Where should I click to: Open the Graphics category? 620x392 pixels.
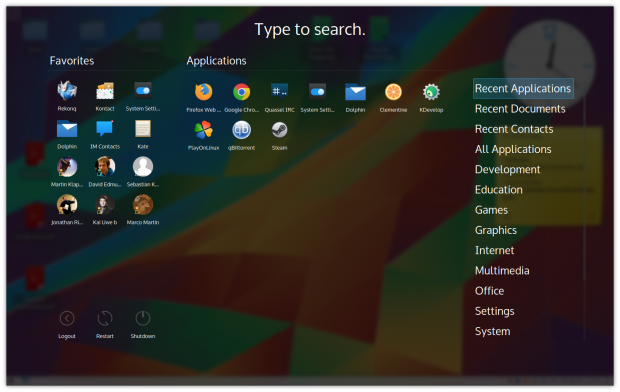point(496,230)
